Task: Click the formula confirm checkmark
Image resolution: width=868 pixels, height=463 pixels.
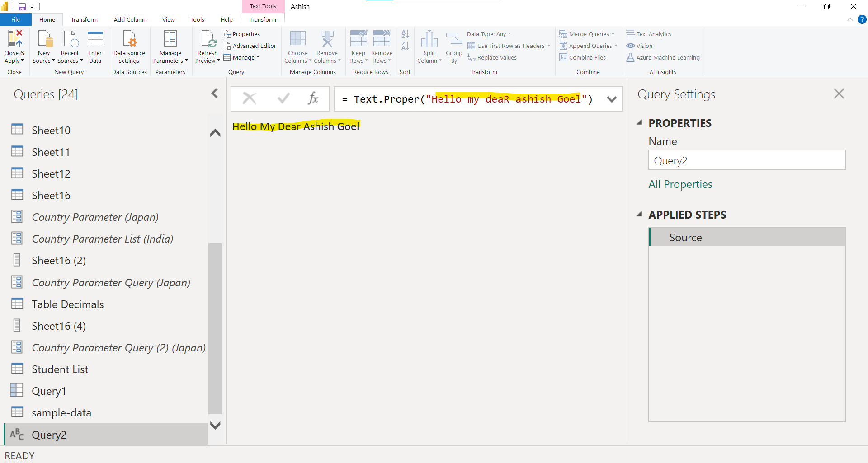Action: pyautogui.click(x=283, y=98)
